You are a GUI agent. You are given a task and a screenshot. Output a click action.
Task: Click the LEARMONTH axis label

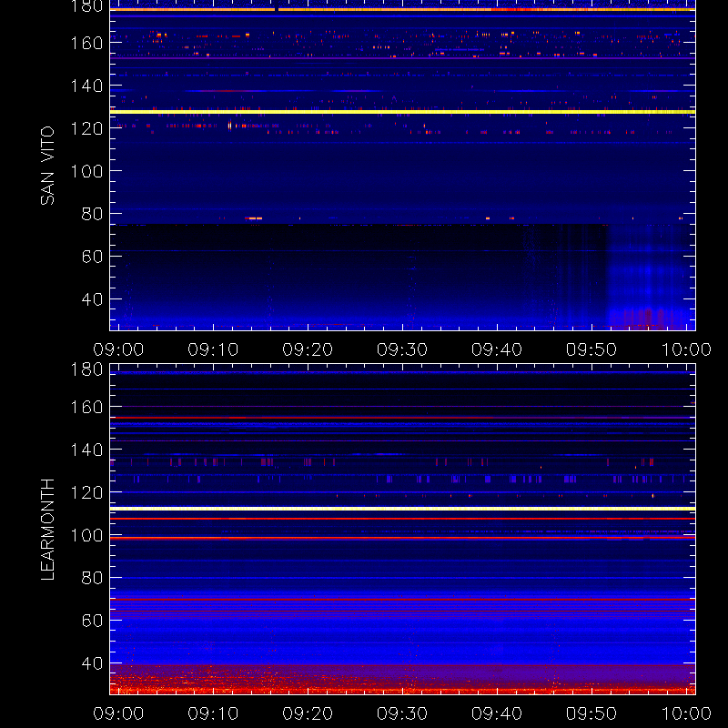point(47,530)
